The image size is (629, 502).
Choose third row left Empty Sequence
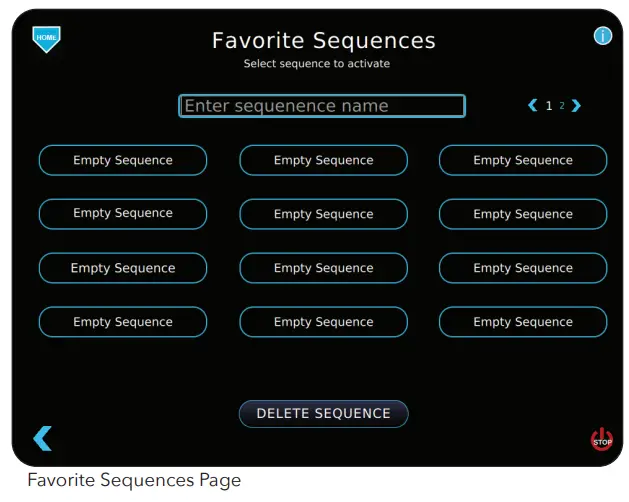tap(123, 268)
